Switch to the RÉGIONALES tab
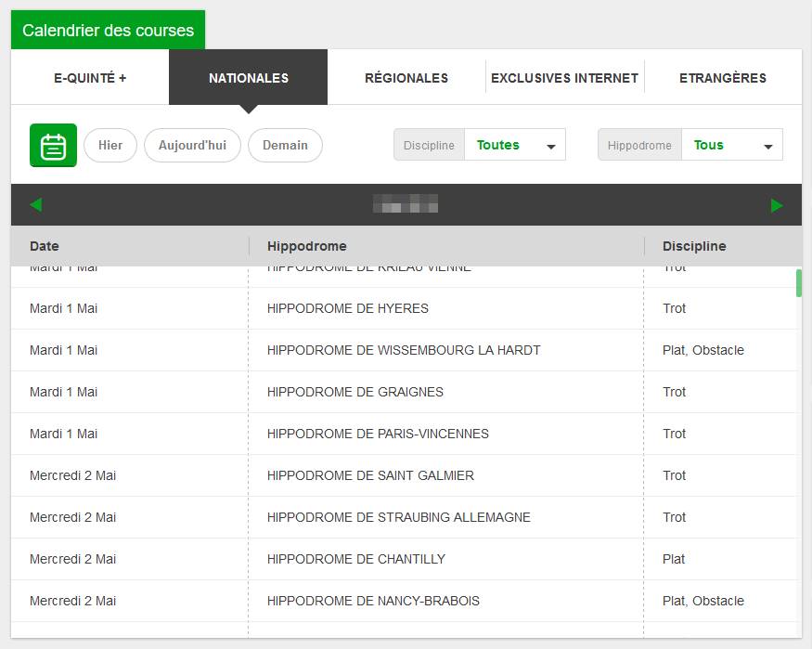Viewport: 812px width, 649px height. [x=406, y=78]
